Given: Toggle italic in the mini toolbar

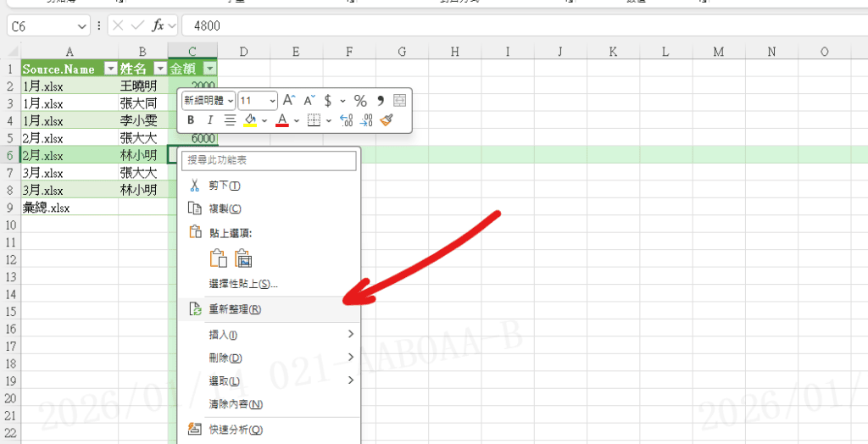Looking at the screenshot, I should click(x=209, y=120).
